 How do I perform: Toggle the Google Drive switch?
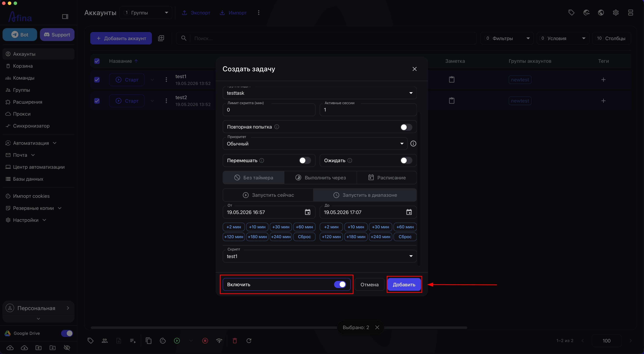tap(67, 333)
